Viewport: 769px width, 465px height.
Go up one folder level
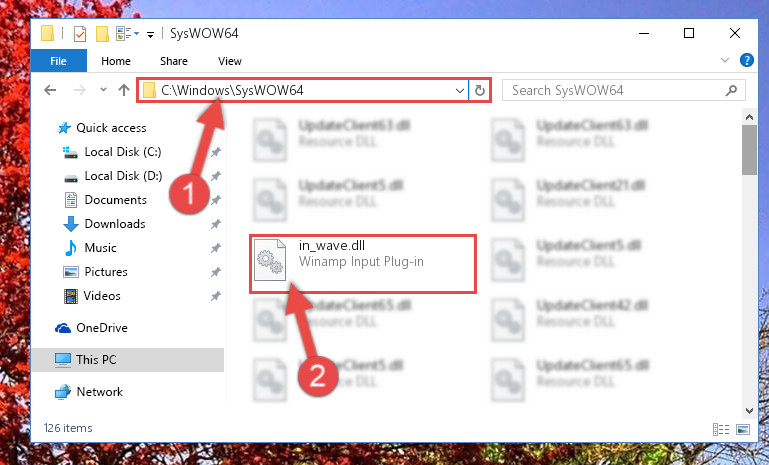(124, 90)
